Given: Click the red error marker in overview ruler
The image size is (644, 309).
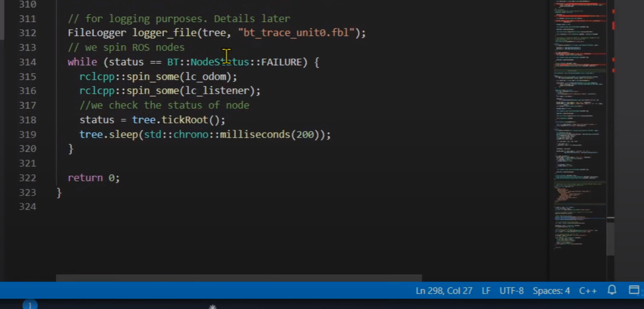Looking at the screenshot, I should (x=613, y=26).
